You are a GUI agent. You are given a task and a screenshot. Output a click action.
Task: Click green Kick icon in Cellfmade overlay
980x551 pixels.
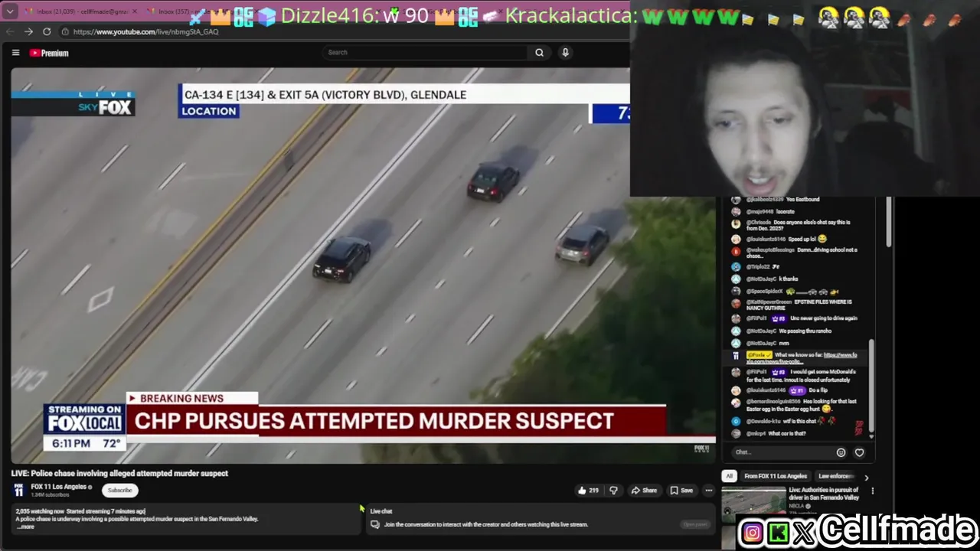(x=779, y=533)
